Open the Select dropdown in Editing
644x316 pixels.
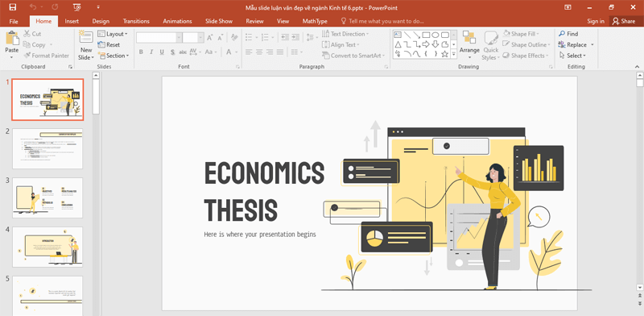pyautogui.click(x=572, y=56)
